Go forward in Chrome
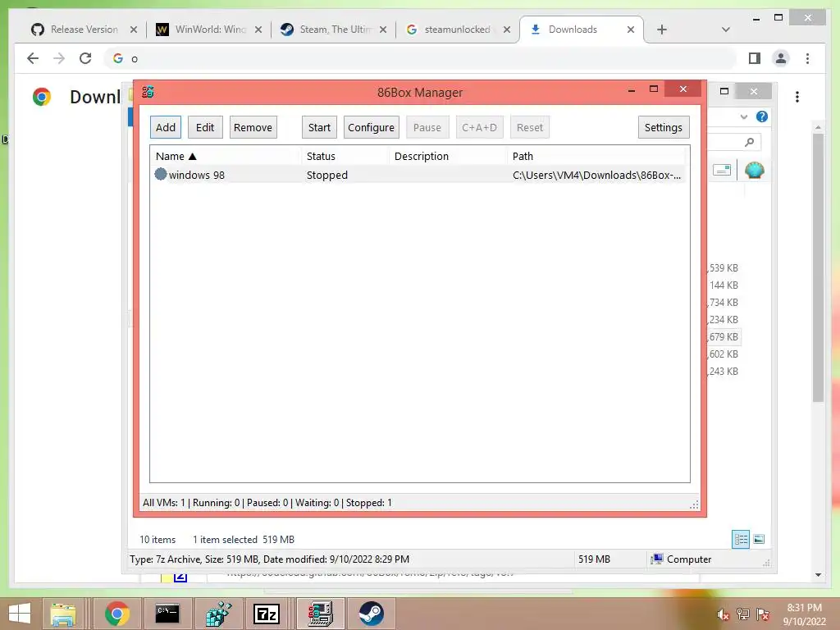 click(x=59, y=58)
